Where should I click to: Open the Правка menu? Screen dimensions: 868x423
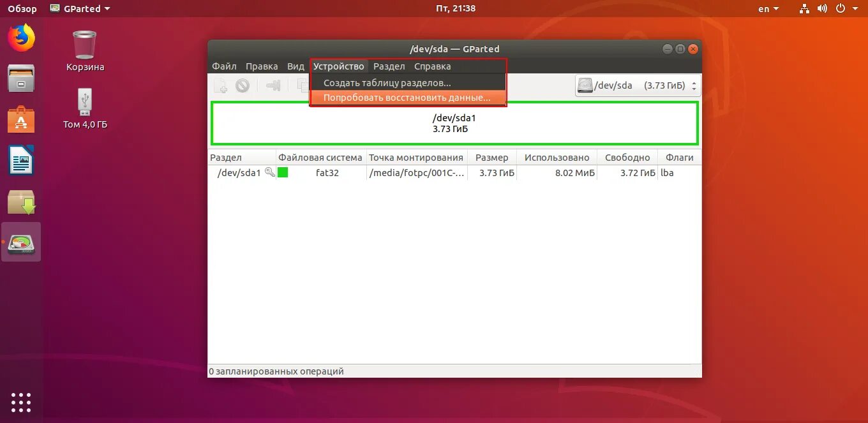(x=262, y=66)
